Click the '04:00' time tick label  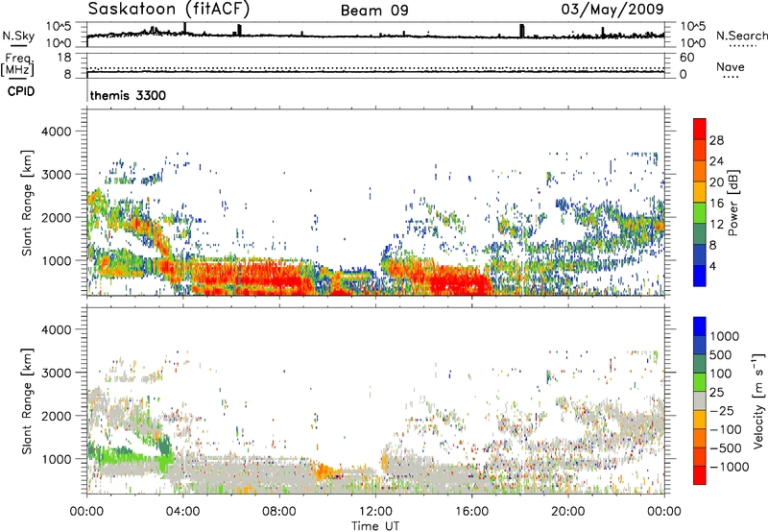pos(182,512)
